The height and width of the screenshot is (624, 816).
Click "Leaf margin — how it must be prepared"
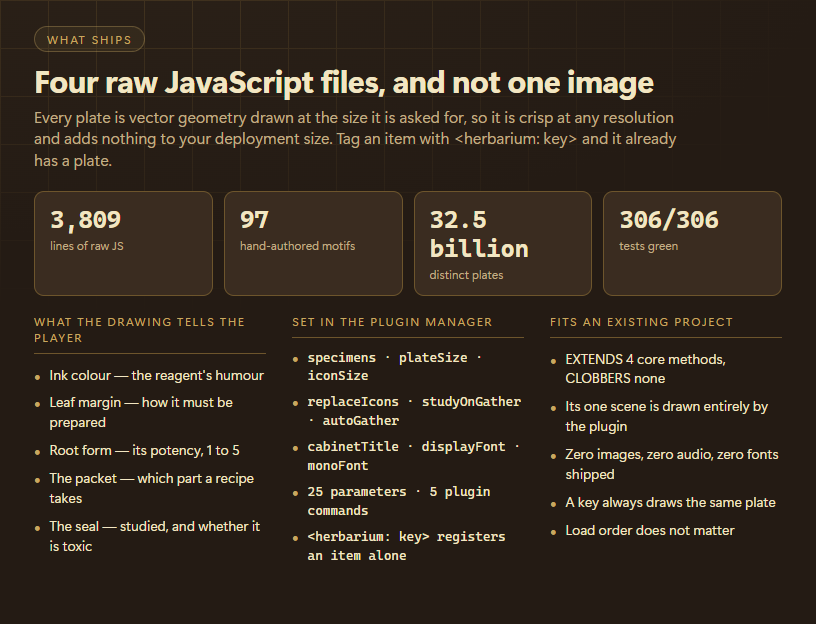tap(141, 412)
